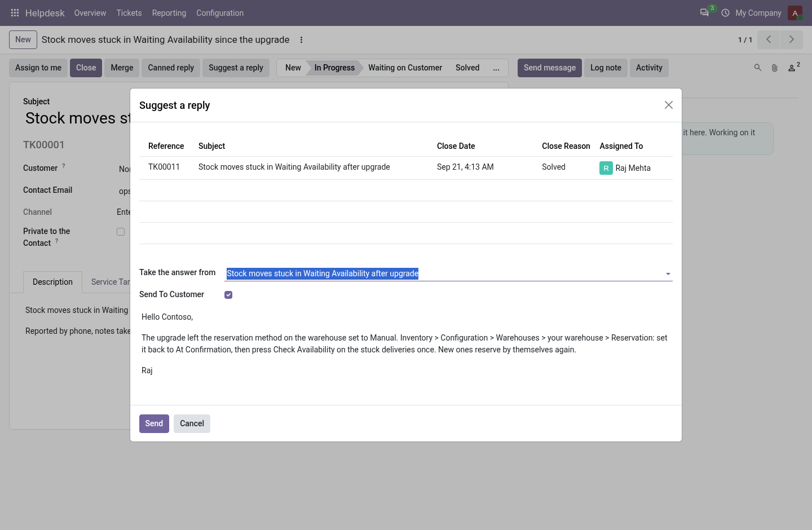Click into the reply message body text
Image resolution: width=812 pixels, height=530 pixels.
(x=405, y=344)
